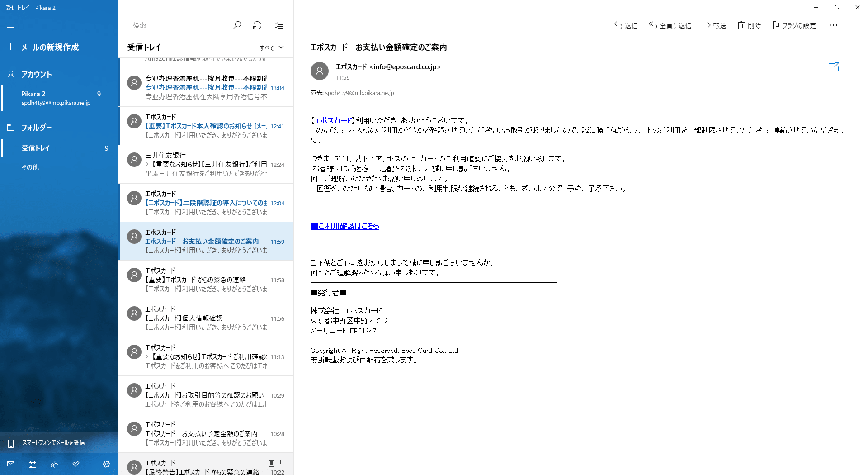Follow the ご利用確認はこちら link

345,226
